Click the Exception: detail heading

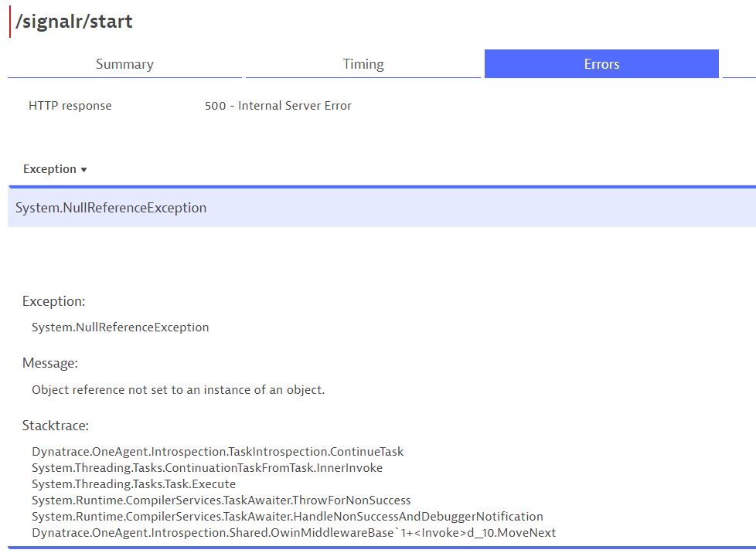(54, 301)
